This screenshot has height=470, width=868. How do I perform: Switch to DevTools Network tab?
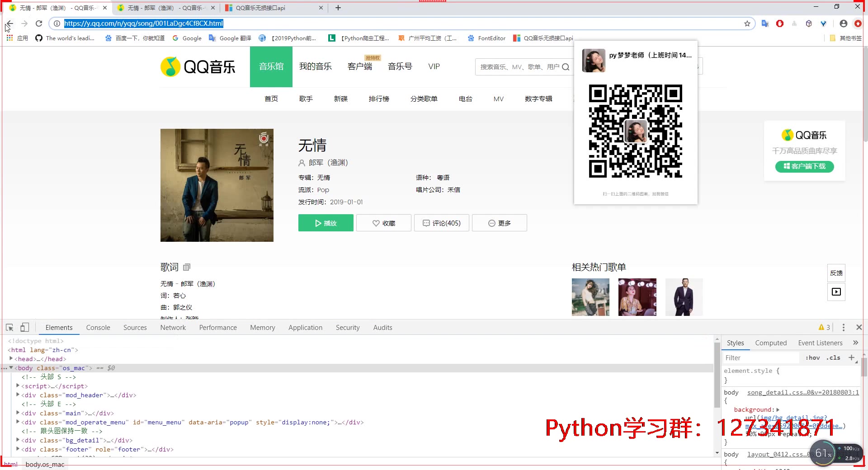(x=173, y=328)
